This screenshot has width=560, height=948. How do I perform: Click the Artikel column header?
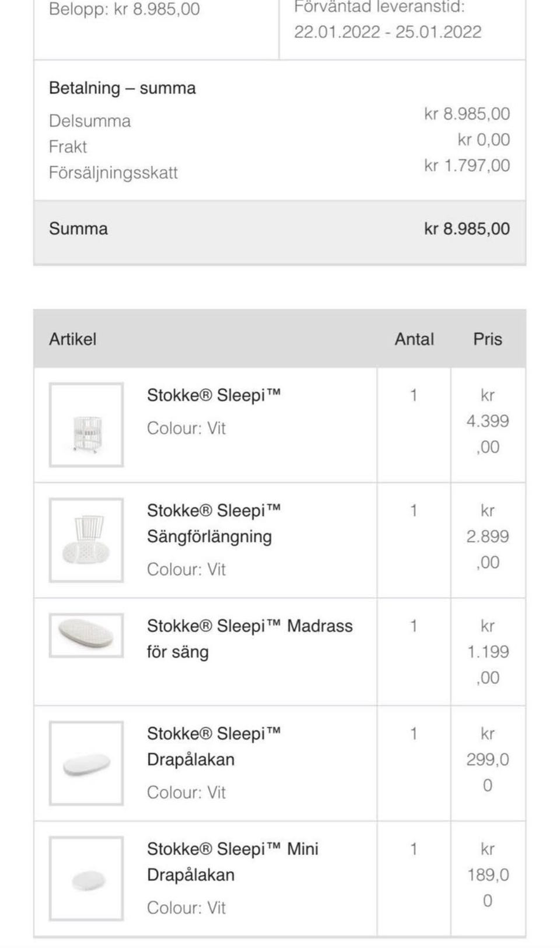pyautogui.click(x=72, y=339)
